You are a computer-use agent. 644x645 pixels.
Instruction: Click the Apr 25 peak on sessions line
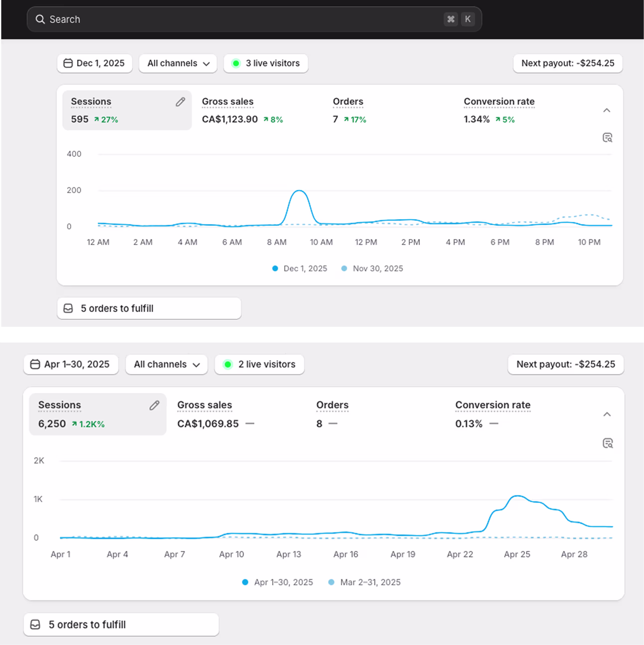pos(517,496)
